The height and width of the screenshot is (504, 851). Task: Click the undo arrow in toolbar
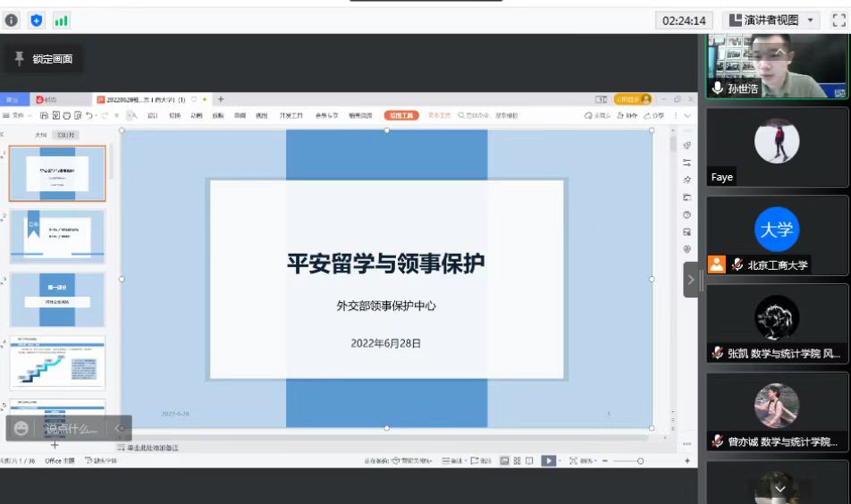89,115
